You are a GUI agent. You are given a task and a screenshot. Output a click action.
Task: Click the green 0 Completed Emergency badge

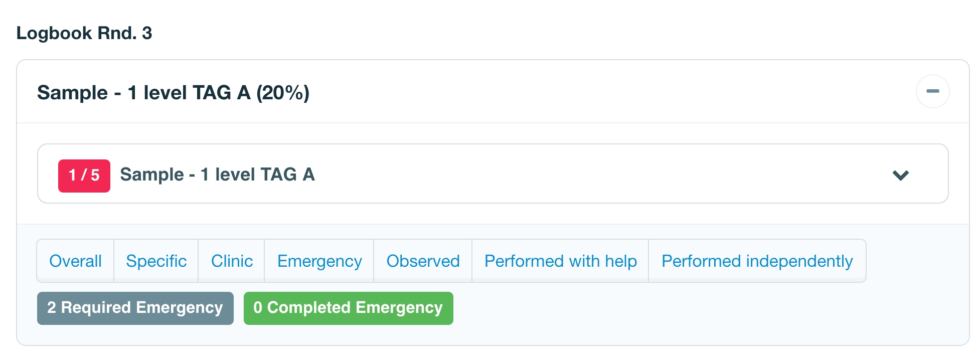(x=348, y=308)
